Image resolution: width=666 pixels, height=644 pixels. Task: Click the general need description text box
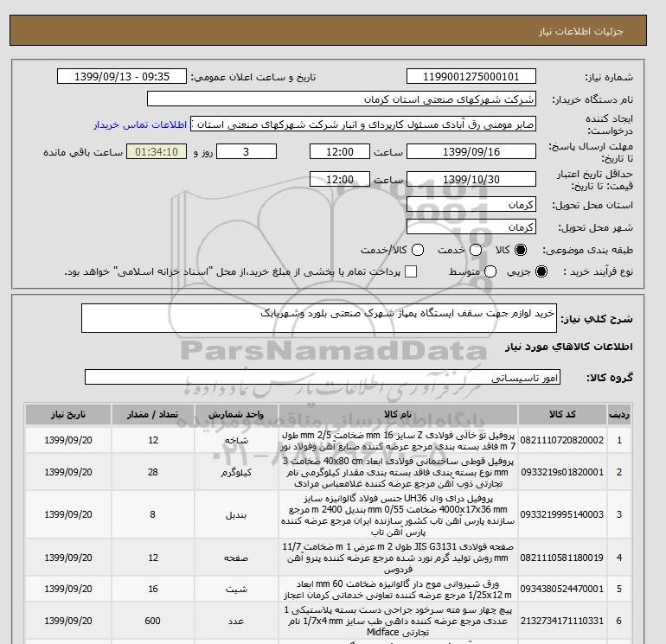tap(319, 317)
